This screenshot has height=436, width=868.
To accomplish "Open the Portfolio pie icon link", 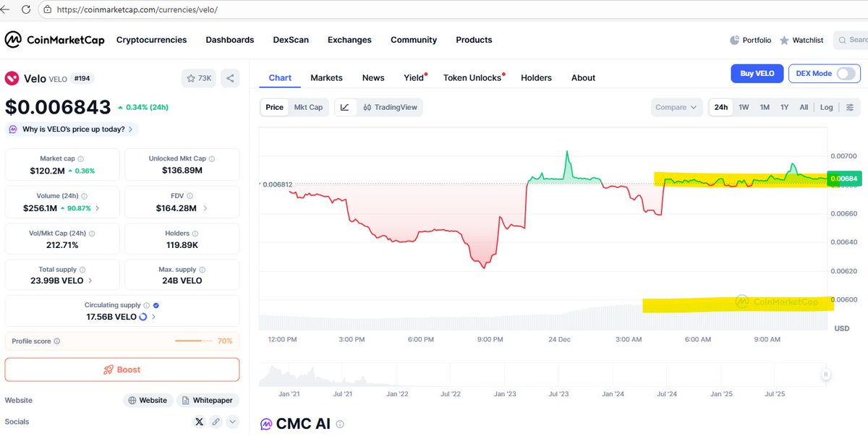I will [750, 40].
